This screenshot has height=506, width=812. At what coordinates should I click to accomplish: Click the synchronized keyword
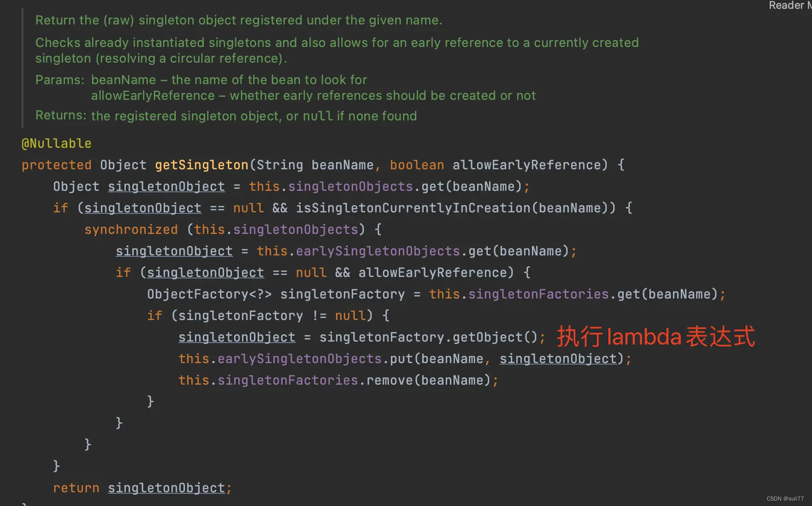click(x=131, y=230)
